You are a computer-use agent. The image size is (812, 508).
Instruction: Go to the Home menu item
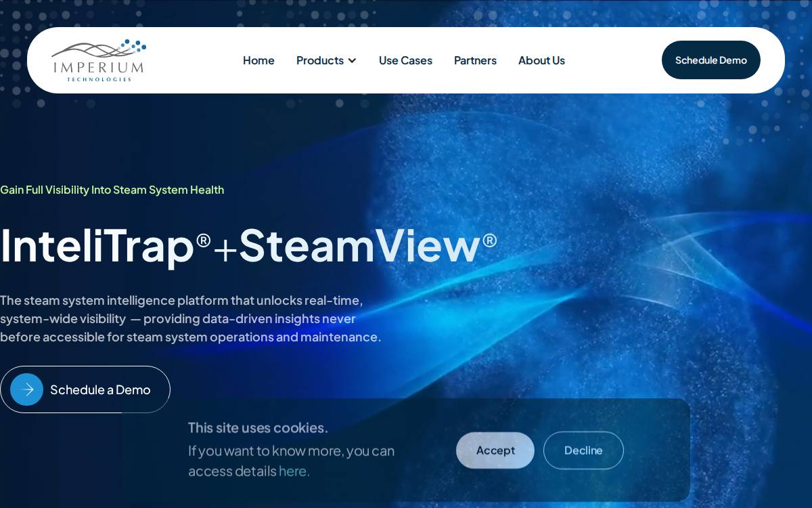pyautogui.click(x=258, y=60)
